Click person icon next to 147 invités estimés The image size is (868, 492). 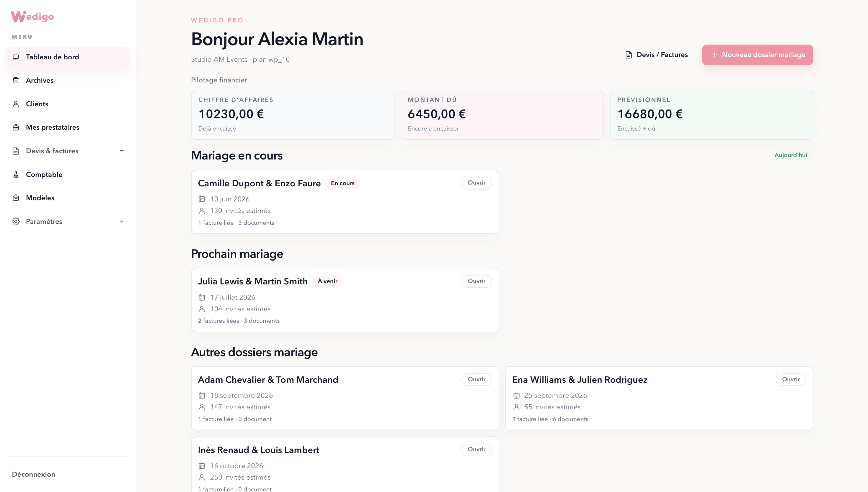pyautogui.click(x=202, y=407)
